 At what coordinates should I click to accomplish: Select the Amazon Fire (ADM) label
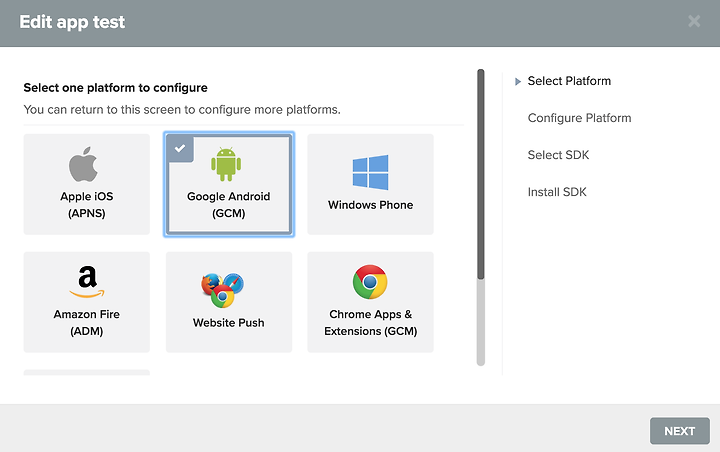pos(87,322)
